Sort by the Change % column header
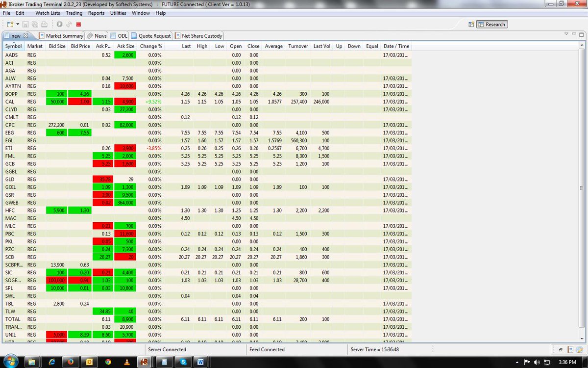 click(151, 46)
